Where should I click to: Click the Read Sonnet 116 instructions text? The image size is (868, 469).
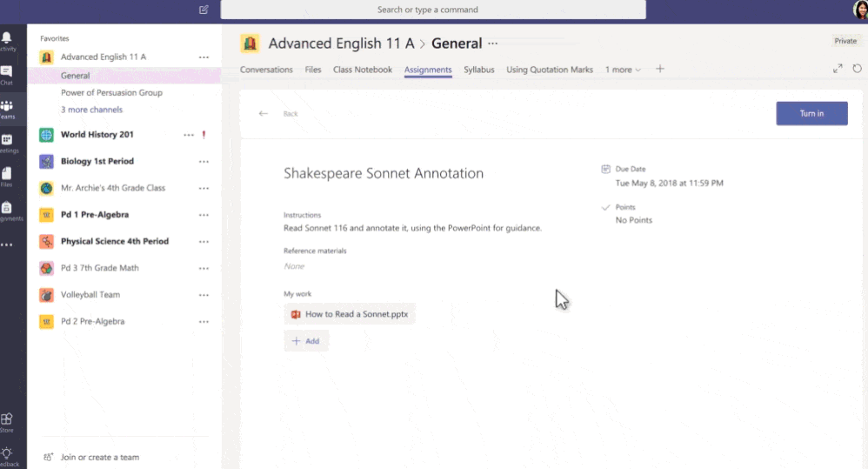coord(412,228)
